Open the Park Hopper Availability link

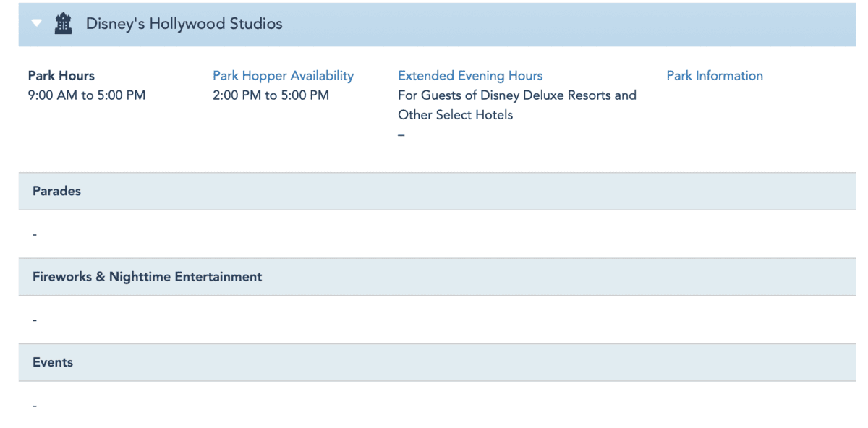(x=283, y=76)
